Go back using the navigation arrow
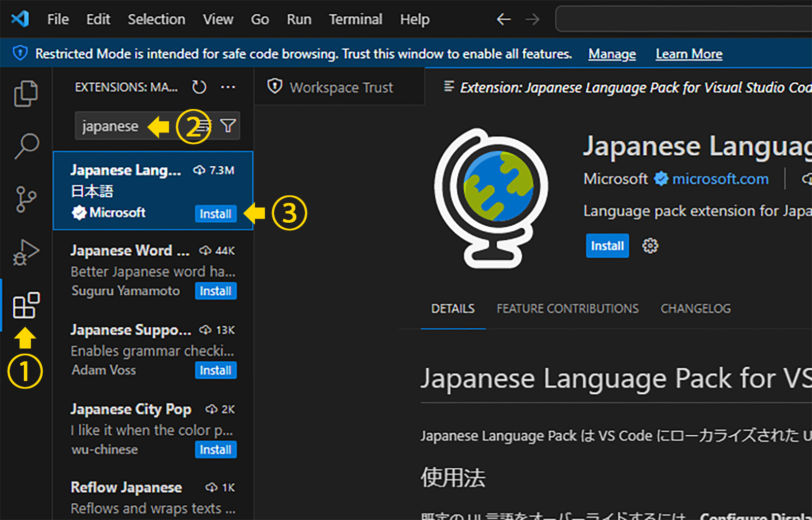Image resolution: width=812 pixels, height=520 pixels. pyautogui.click(x=503, y=19)
